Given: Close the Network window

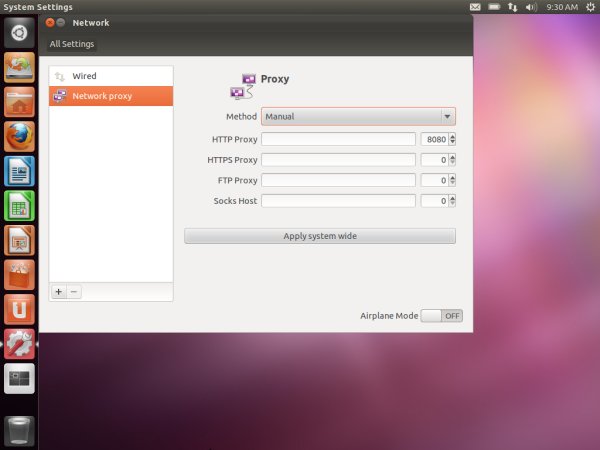Looking at the screenshot, I should (50, 23).
